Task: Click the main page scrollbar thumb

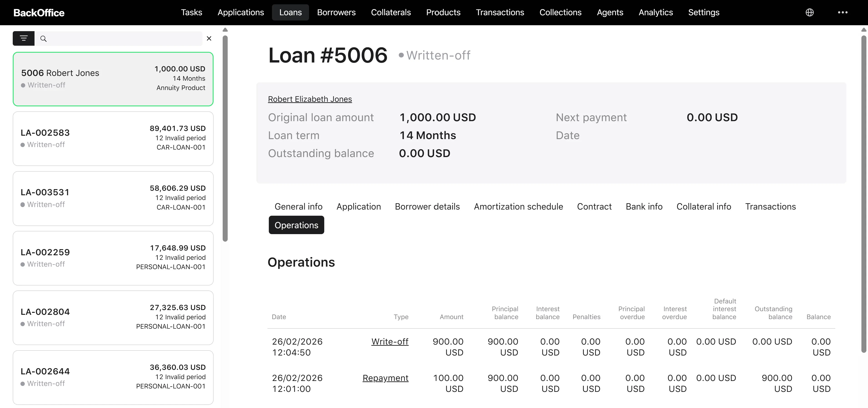Action: 864,194
